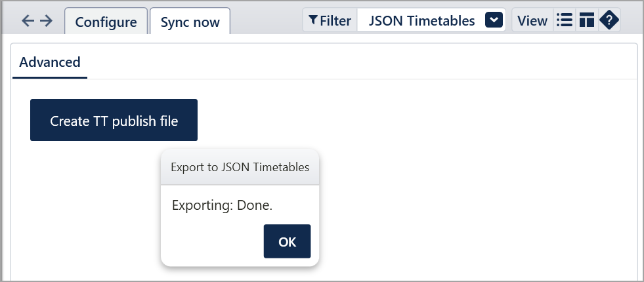Confirm the export dialog with OK
The height and width of the screenshot is (282, 644).
click(x=287, y=241)
